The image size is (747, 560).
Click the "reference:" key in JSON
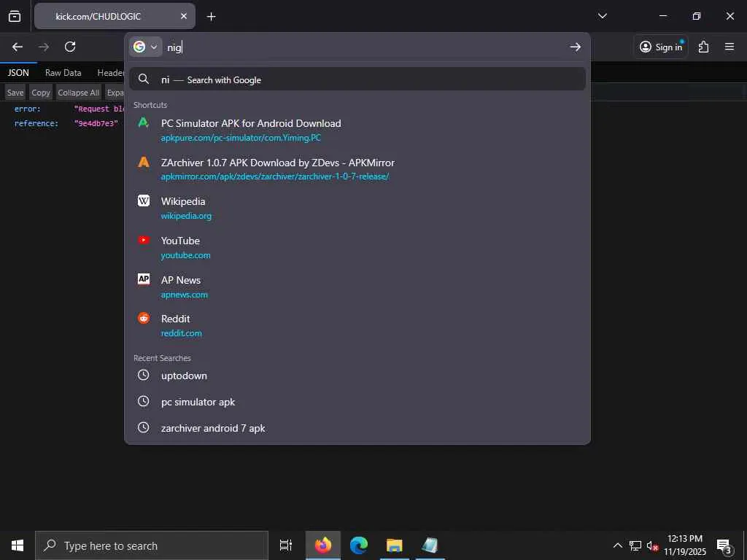click(x=36, y=123)
